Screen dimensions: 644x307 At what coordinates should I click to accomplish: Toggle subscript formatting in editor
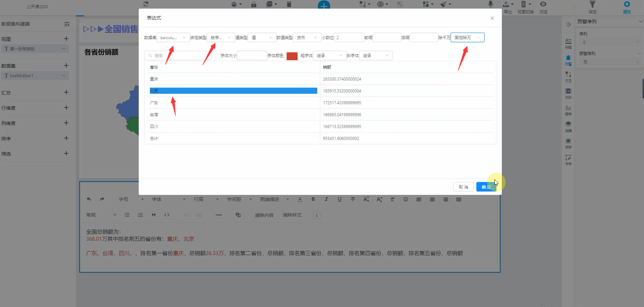(x=379, y=199)
